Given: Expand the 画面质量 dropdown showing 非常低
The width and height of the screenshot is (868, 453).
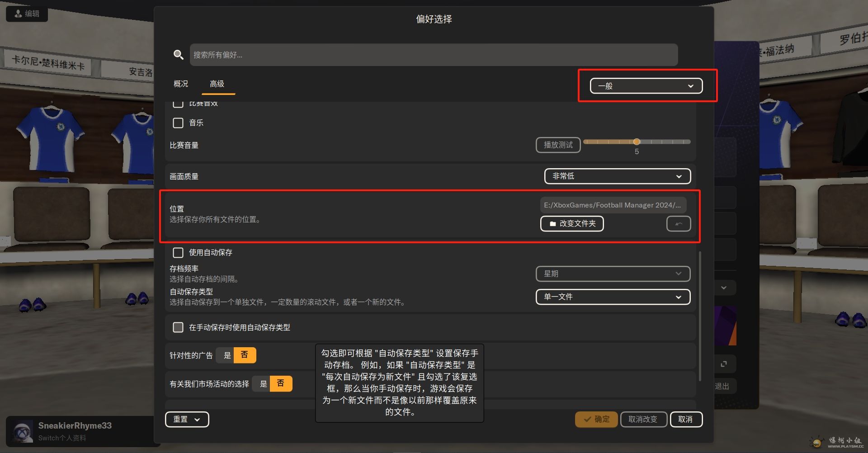Looking at the screenshot, I should pyautogui.click(x=617, y=176).
